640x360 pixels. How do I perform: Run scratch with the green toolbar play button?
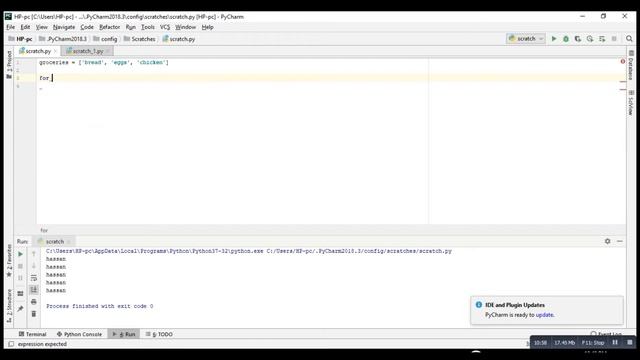coord(554,39)
